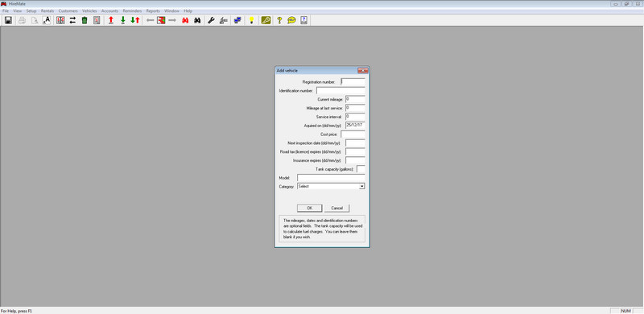Screen dimensions: 644x314
Task: Open the Vehicles menu
Action: pyautogui.click(x=89, y=10)
